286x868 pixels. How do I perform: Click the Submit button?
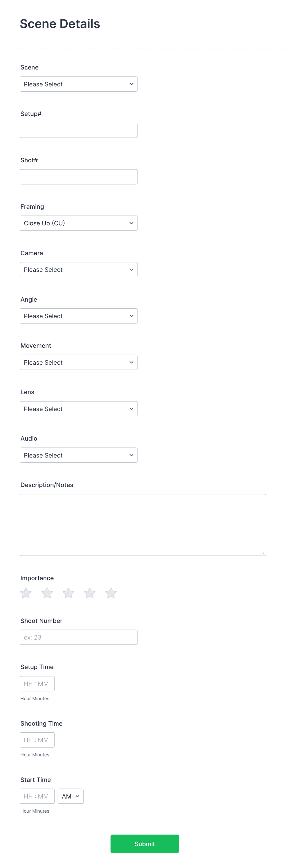pos(145,844)
